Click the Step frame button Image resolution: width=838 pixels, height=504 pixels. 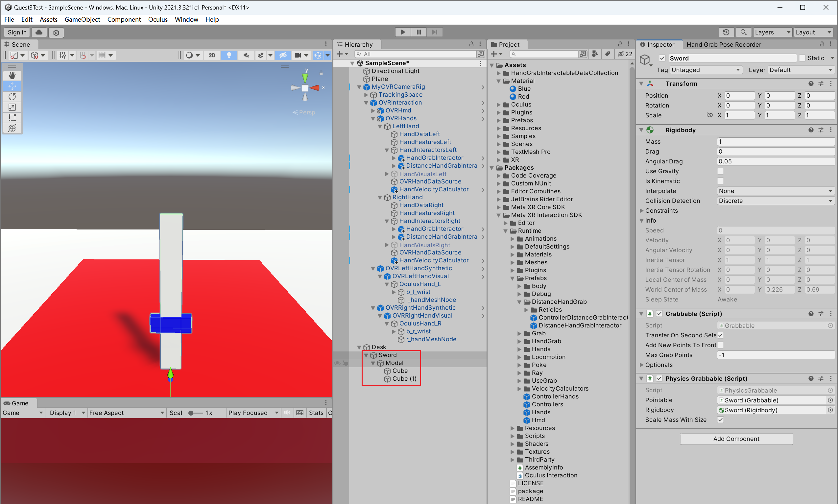[x=435, y=32]
